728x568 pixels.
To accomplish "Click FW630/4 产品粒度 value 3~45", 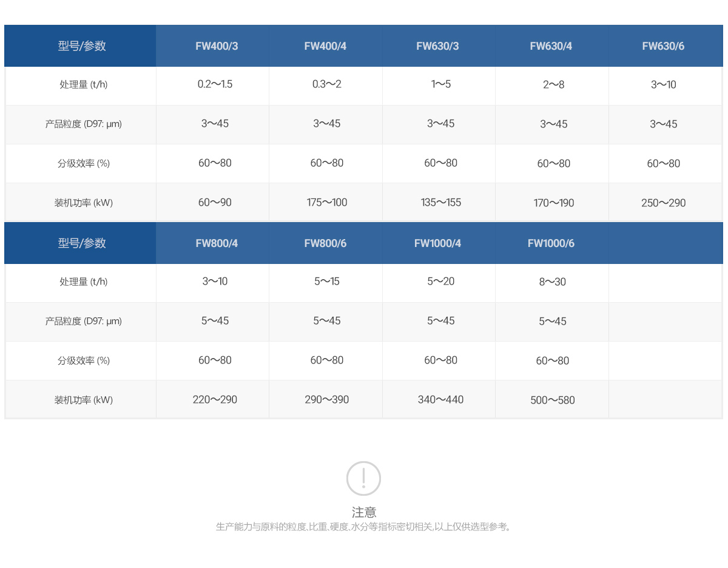I will (553, 124).
